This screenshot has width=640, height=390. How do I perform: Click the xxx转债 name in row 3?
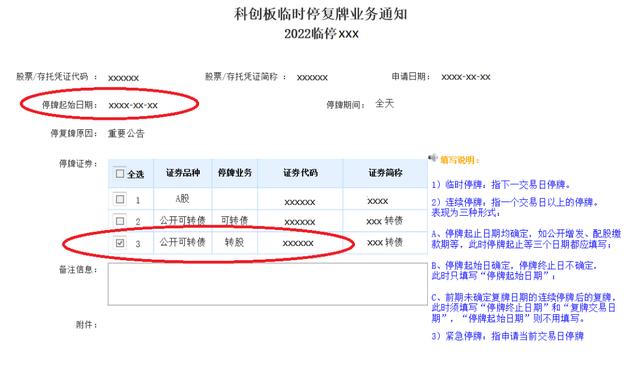click(385, 242)
